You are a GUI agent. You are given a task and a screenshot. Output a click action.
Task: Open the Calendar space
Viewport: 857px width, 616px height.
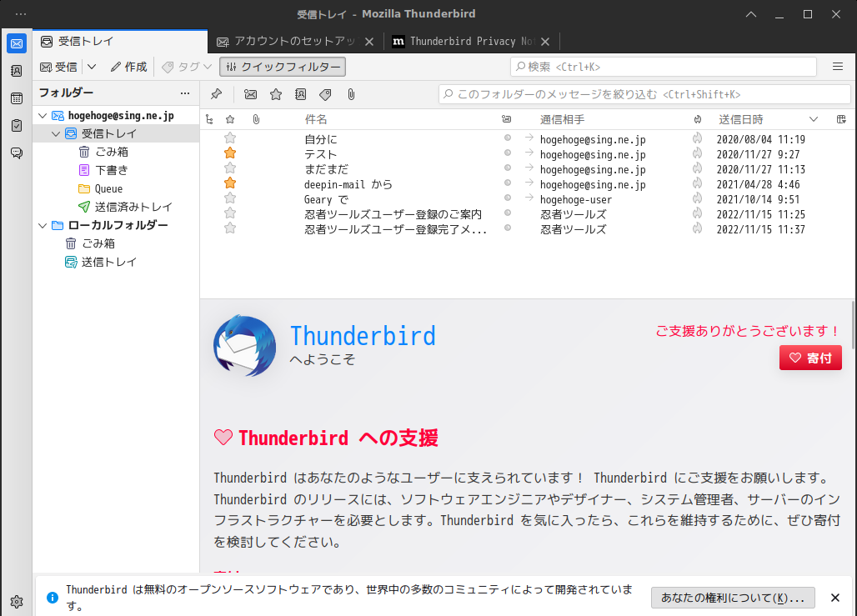[17, 98]
